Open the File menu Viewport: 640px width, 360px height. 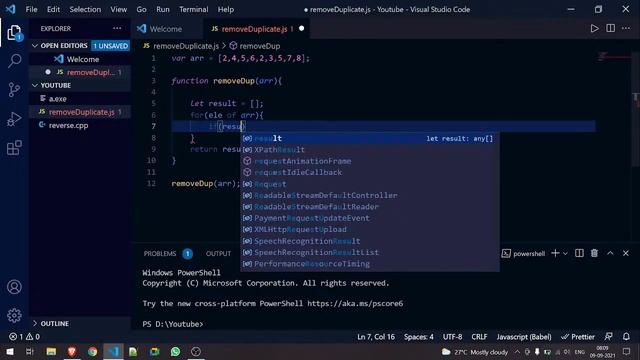31,9
